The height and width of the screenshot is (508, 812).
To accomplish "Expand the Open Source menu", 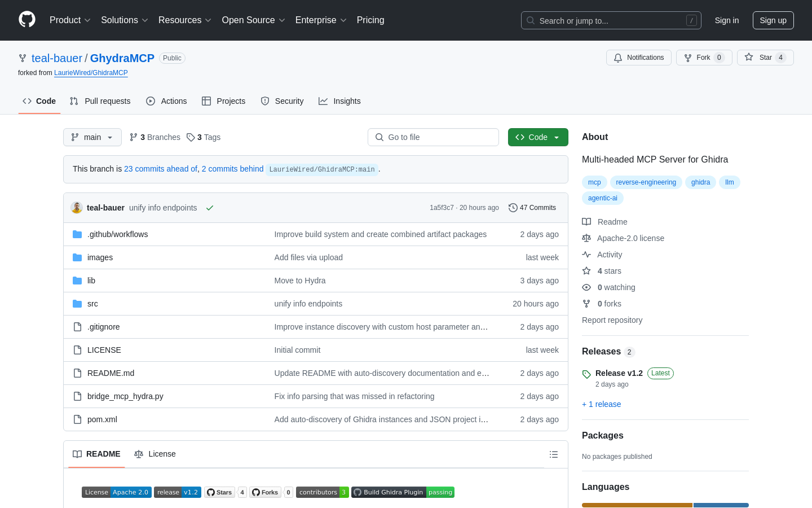I will [x=254, y=20].
